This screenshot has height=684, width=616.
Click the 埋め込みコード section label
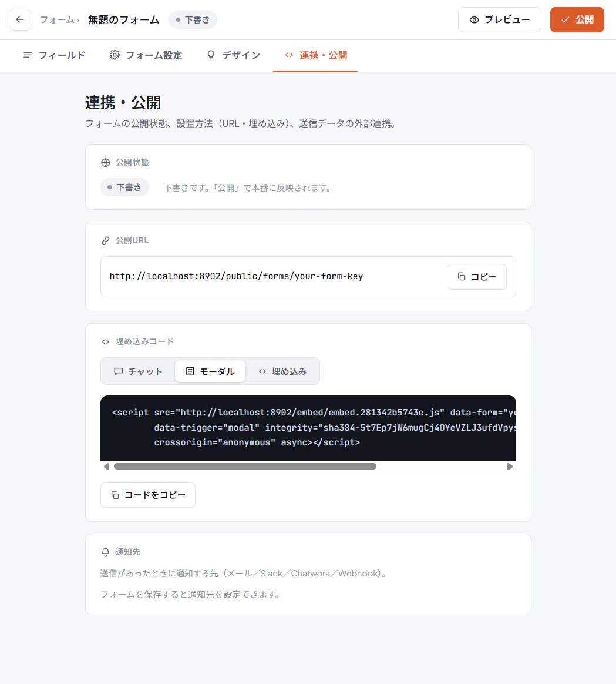pos(144,341)
